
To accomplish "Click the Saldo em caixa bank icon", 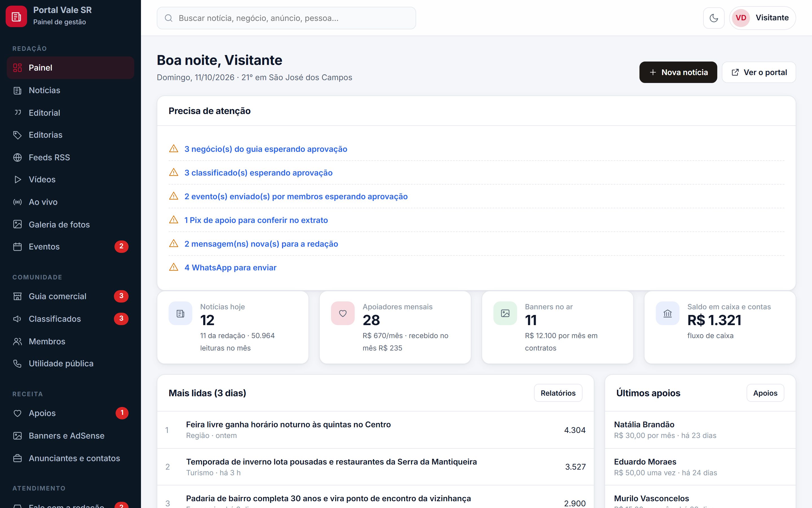I will click(667, 314).
